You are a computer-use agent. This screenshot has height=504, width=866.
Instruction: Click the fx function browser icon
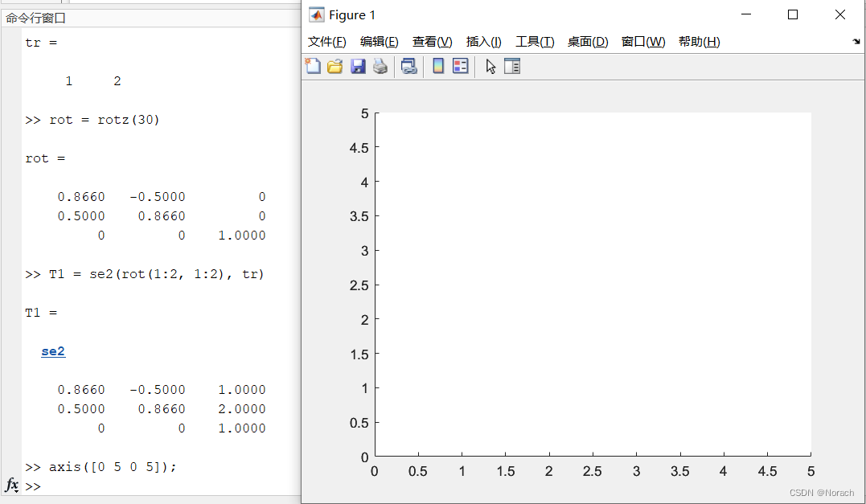11,485
